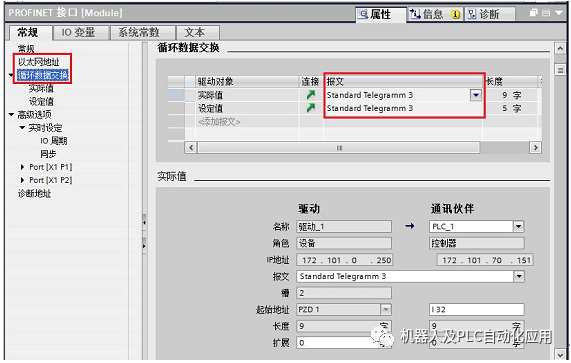
Task: Click the info tab yellow indicator icon
Action: click(x=455, y=15)
